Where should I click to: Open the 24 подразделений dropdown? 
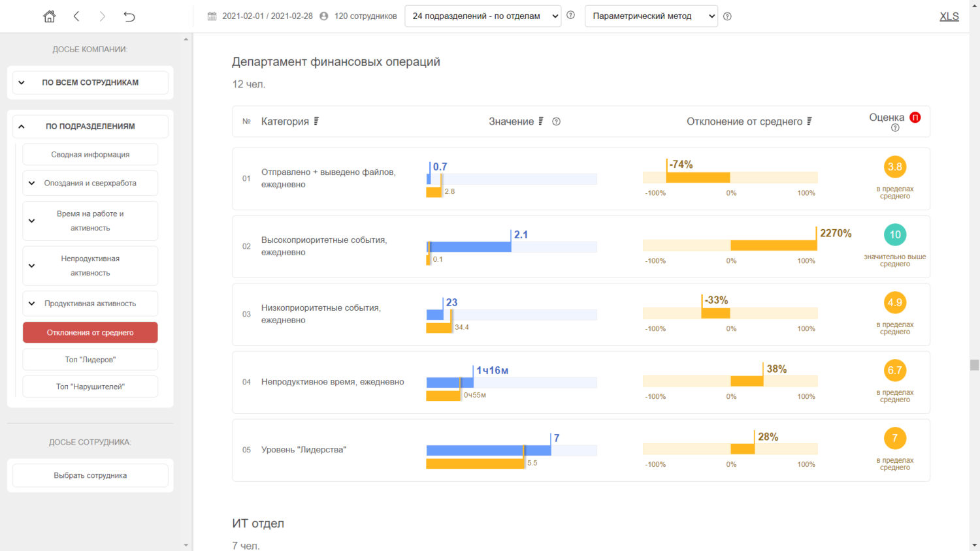coord(483,16)
